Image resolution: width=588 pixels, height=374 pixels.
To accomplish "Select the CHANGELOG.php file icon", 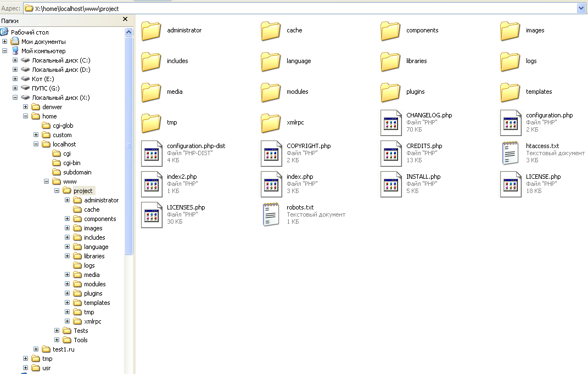I will click(391, 122).
